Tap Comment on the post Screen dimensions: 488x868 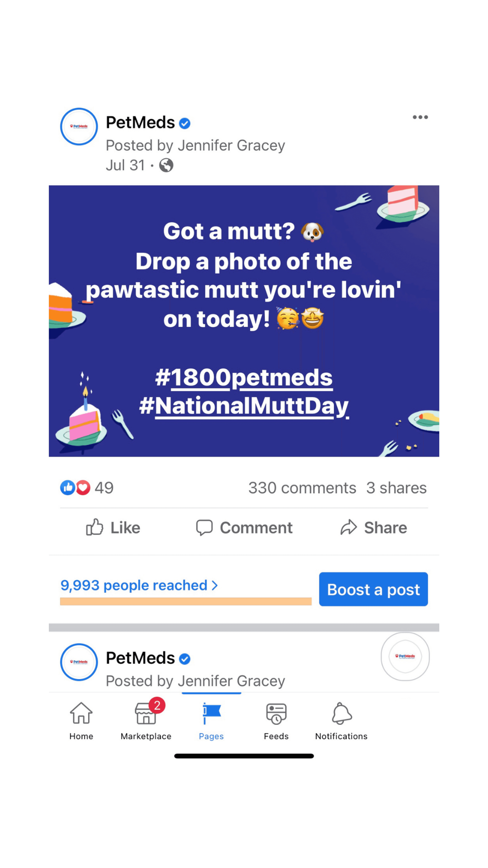click(x=244, y=527)
